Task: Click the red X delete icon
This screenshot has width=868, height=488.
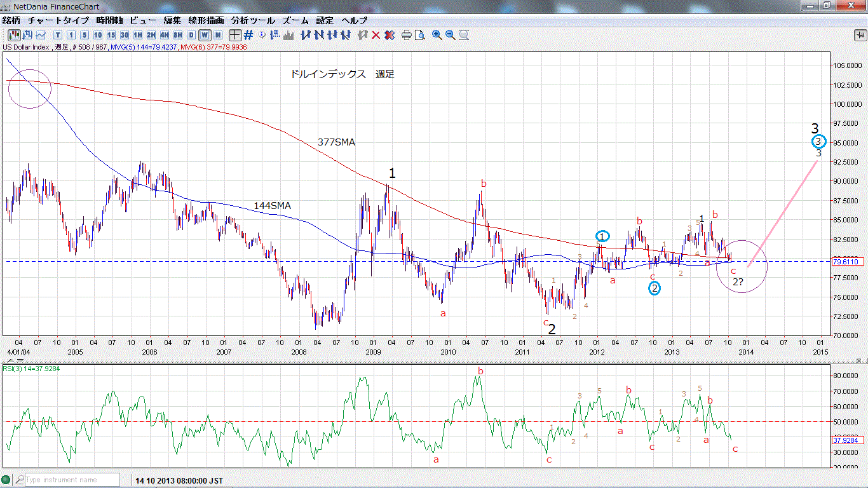Action: click(x=376, y=35)
